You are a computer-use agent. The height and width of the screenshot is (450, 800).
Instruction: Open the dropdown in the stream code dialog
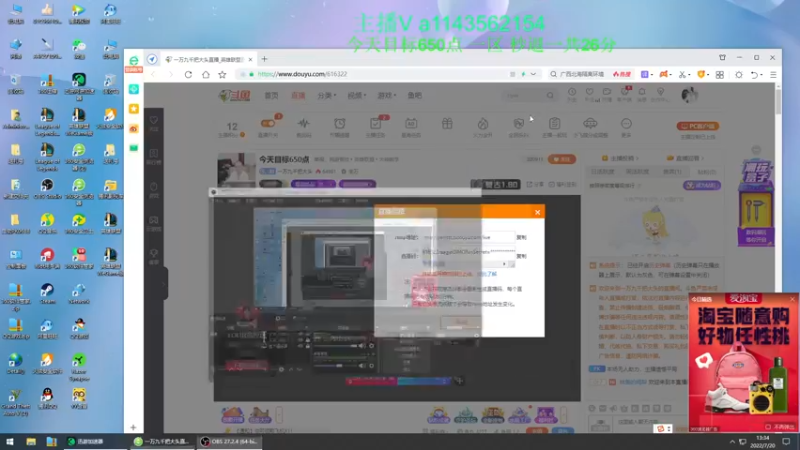tap(504, 264)
